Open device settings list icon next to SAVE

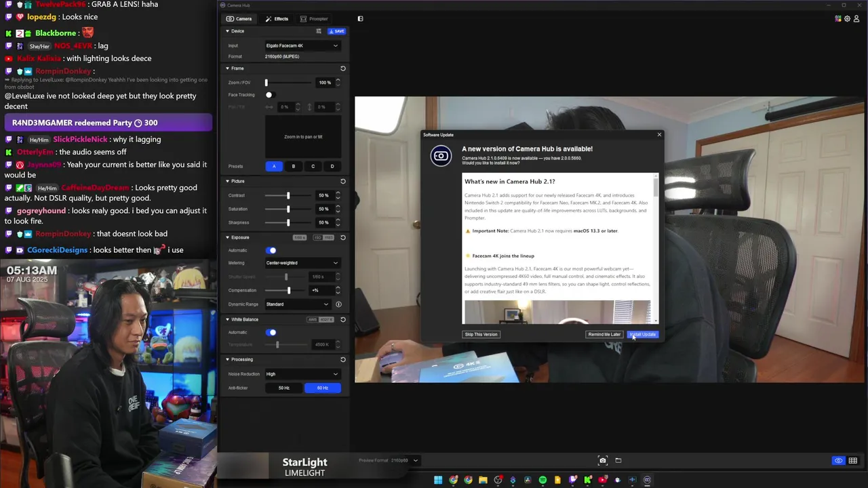coord(318,31)
